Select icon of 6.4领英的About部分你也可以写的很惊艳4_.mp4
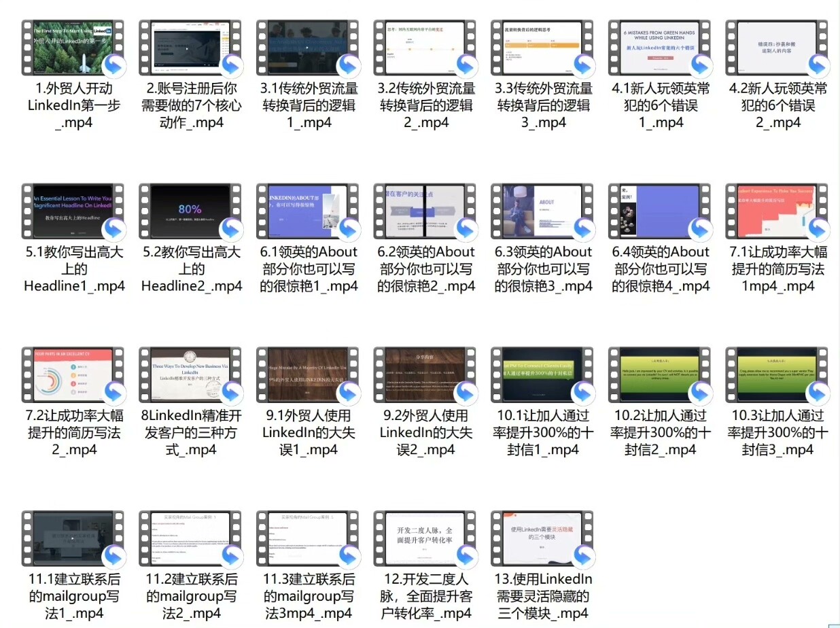Screen dimensions: 840x628 point(660,211)
